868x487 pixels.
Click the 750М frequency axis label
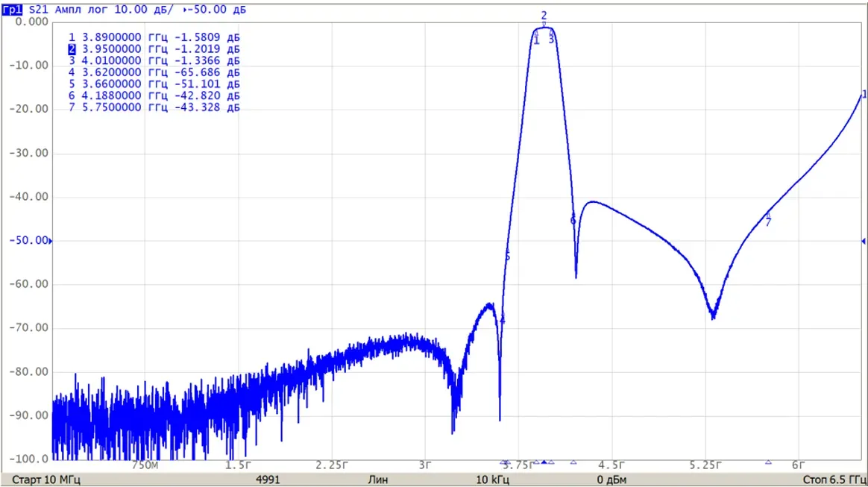pyautogui.click(x=145, y=465)
